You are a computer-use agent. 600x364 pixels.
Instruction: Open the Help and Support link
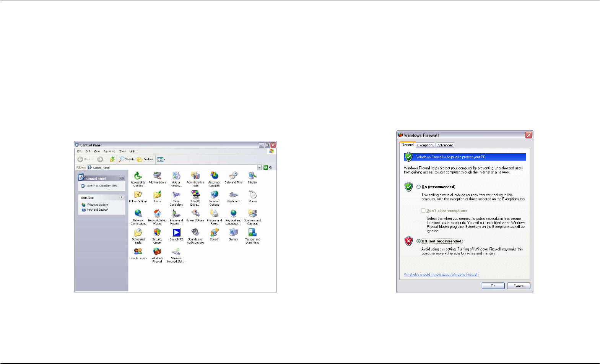(98, 210)
